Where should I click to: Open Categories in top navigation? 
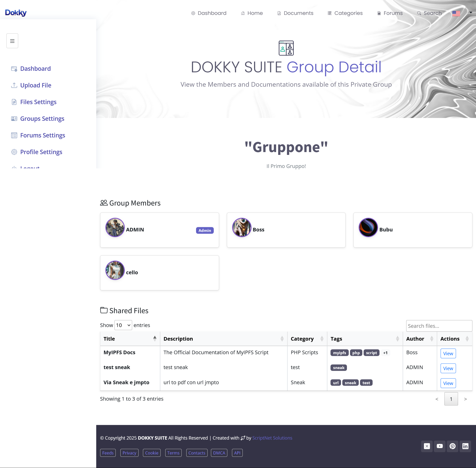point(345,13)
